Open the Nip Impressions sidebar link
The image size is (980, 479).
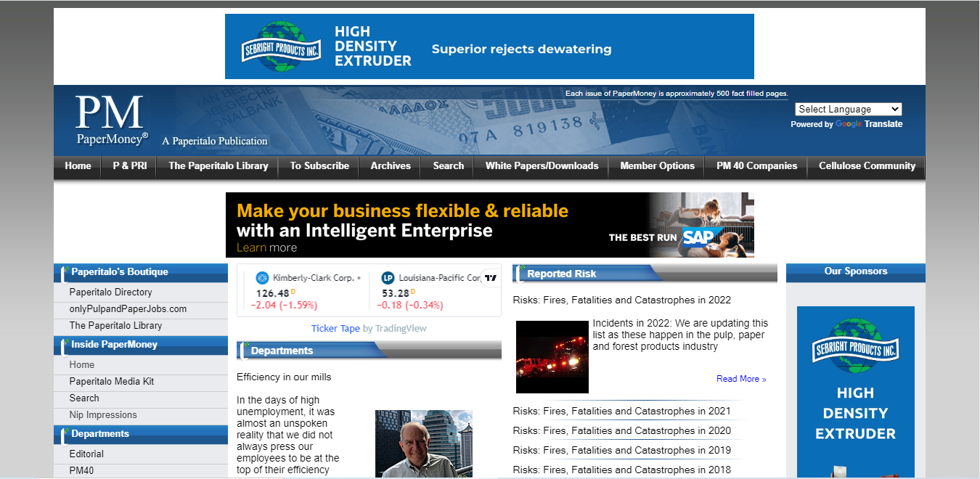pyautogui.click(x=103, y=415)
